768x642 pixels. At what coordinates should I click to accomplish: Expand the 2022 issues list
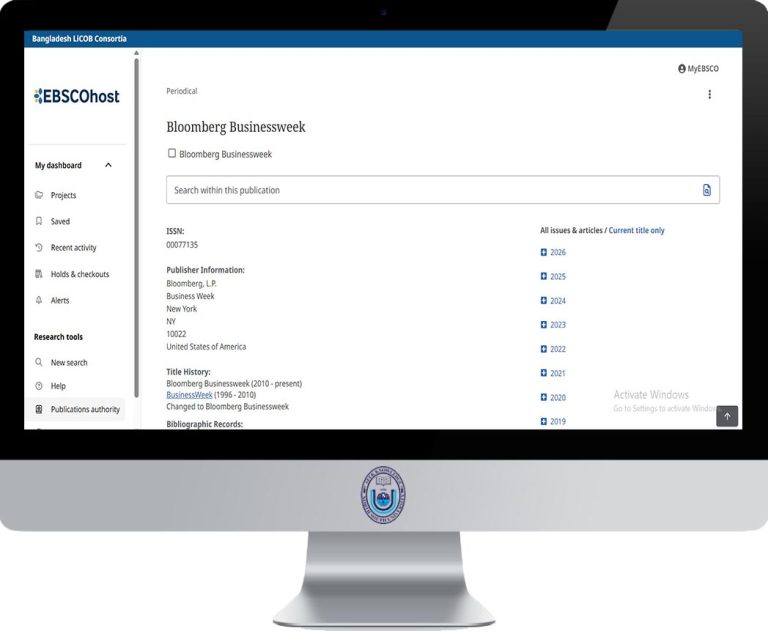543,349
